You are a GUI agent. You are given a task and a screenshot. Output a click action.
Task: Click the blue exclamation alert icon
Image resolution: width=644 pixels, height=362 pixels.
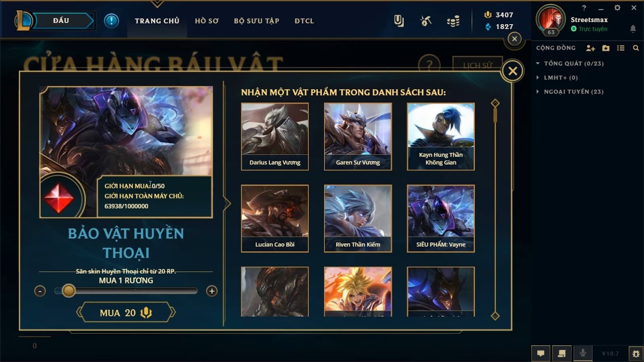click(111, 21)
